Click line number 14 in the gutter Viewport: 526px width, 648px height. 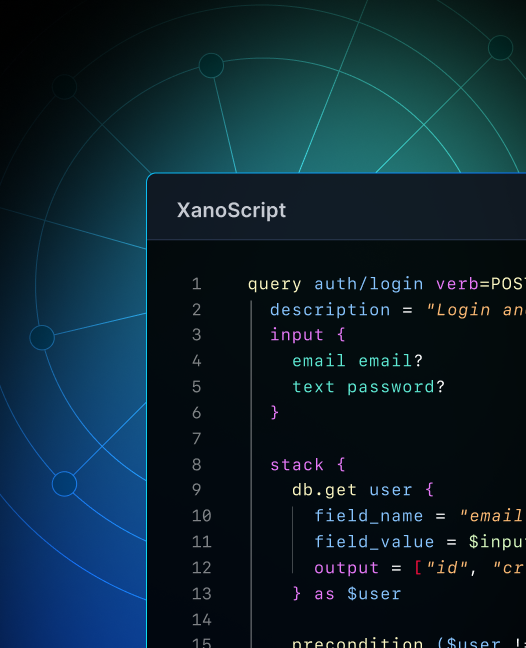coord(202,620)
